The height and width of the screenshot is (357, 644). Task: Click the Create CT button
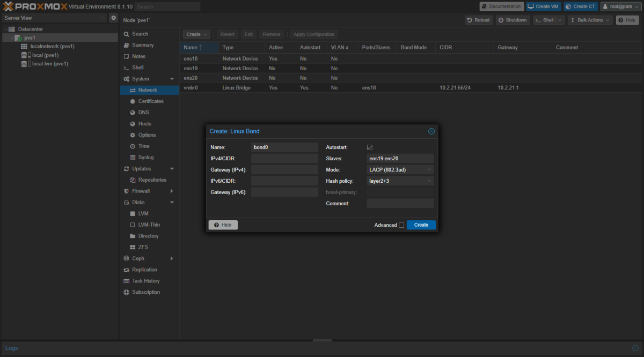click(x=580, y=6)
